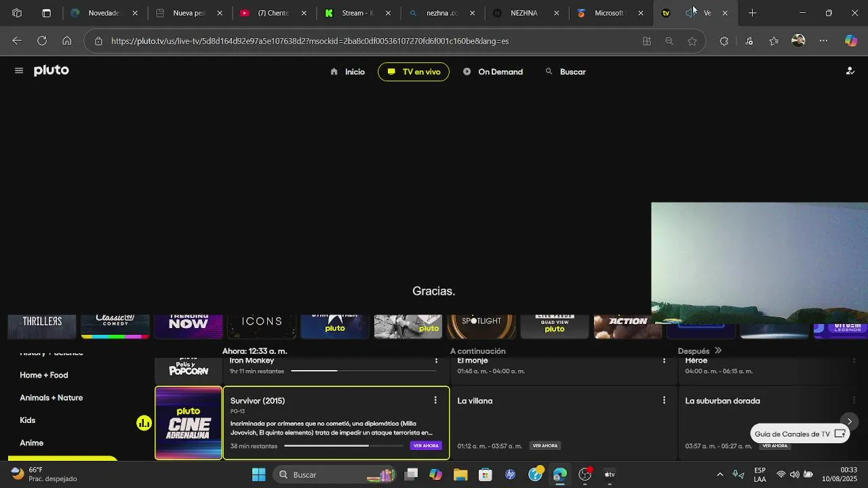This screenshot has width=868, height=488.
Task: Open browser home page
Action: coord(66,41)
